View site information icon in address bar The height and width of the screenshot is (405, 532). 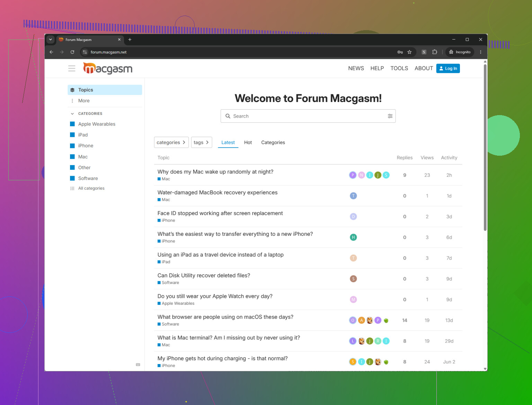tap(85, 52)
